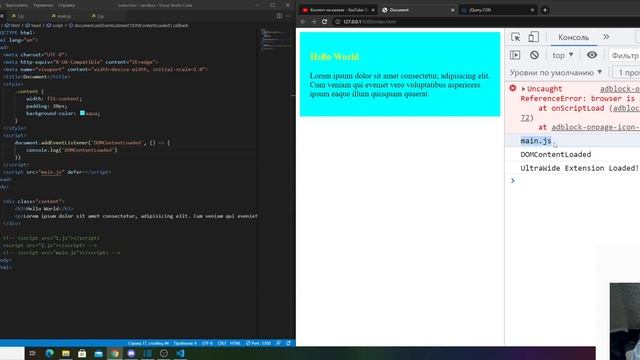Close the Document browser tab
640x360 pixels.
tap(452, 10)
